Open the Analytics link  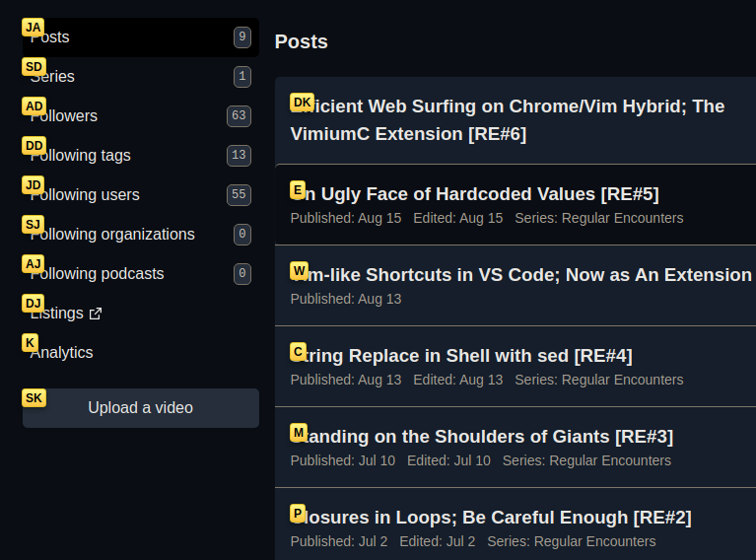[62, 353]
